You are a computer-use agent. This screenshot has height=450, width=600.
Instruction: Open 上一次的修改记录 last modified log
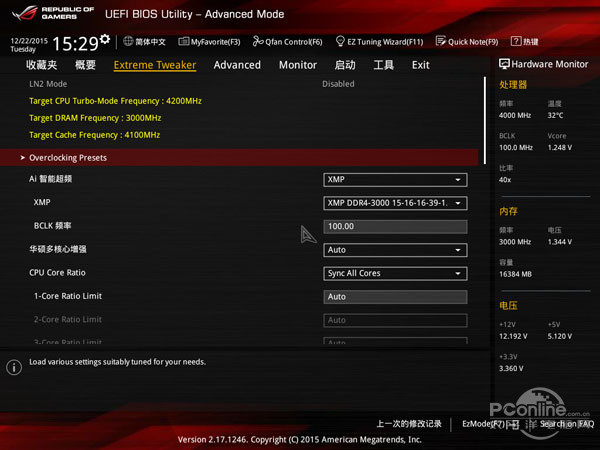[x=409, y=424]
